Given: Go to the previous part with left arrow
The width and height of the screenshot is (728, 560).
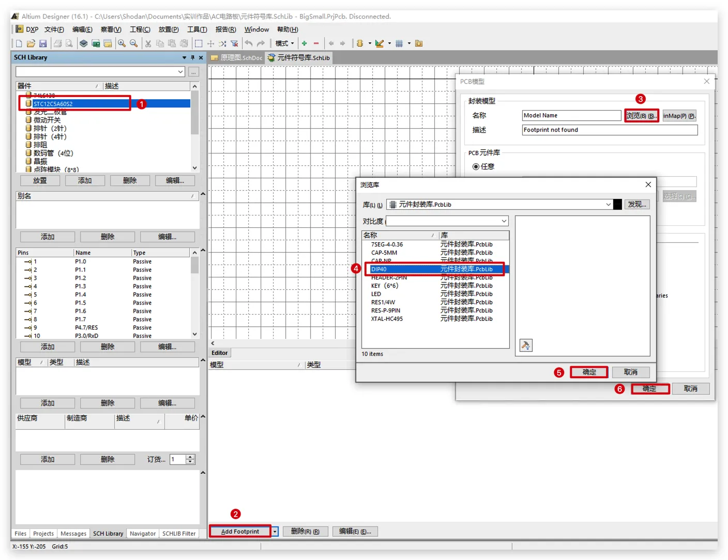Looking at the screenshot, I should click(331, 43).
